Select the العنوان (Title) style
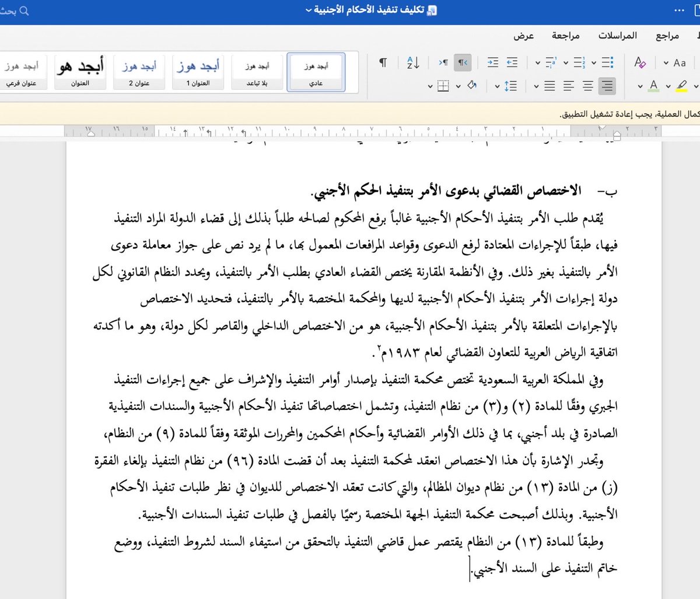This screenshot has height=599, width=700. [x=80, y=72]
